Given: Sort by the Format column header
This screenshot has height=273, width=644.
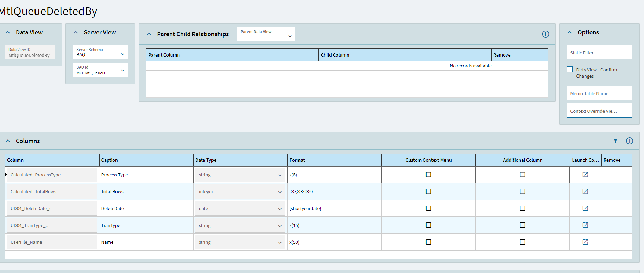Looking at the screenshot, I should click(x=334, y=160).
